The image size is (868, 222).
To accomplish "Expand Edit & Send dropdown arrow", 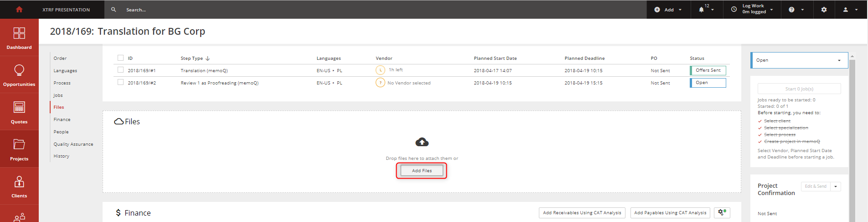I will pyautogui.click(x=836, y=186).
